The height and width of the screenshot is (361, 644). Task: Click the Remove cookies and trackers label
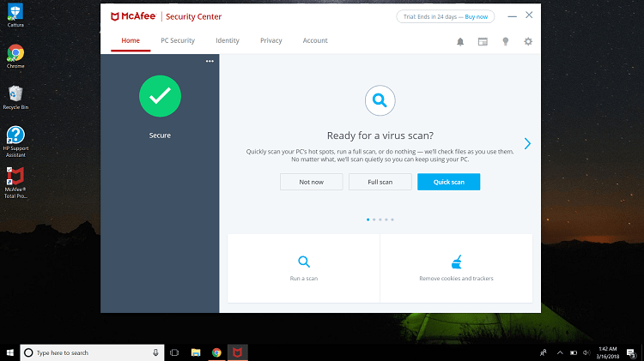click(456, 278)
